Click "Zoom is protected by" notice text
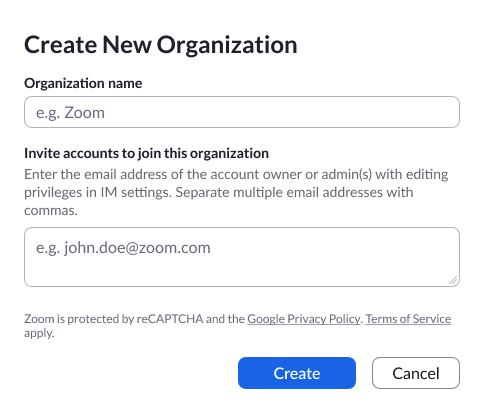The width and height of the screenshot is (487, 419). pyautogui.click(x=79, y=319)
